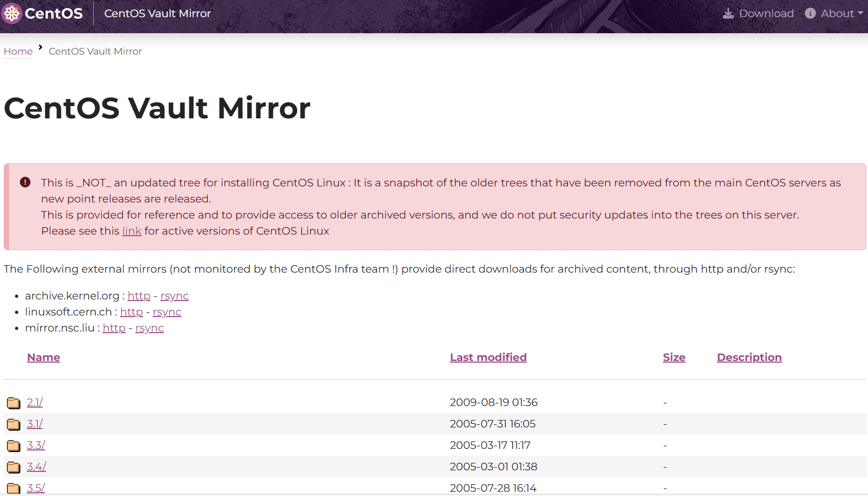The image size is (868, 496).
Task: Sort listing by Last modified column
Action: [488, 357]
